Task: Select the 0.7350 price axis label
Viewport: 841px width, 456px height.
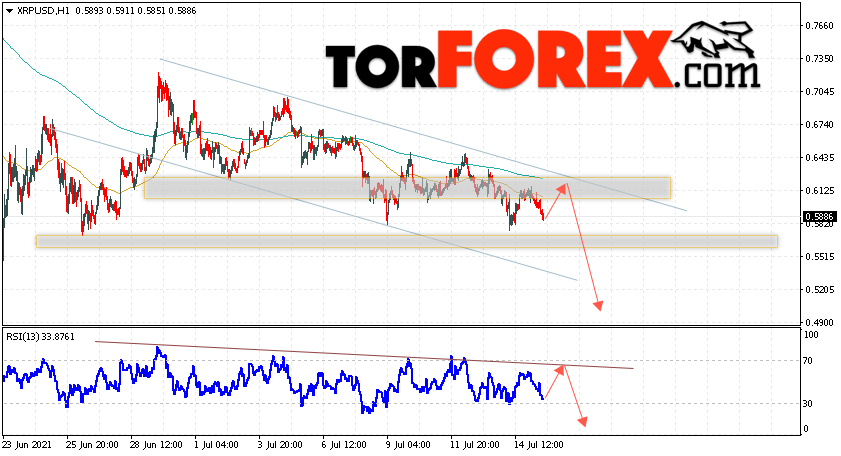Action: pos(820,58)
